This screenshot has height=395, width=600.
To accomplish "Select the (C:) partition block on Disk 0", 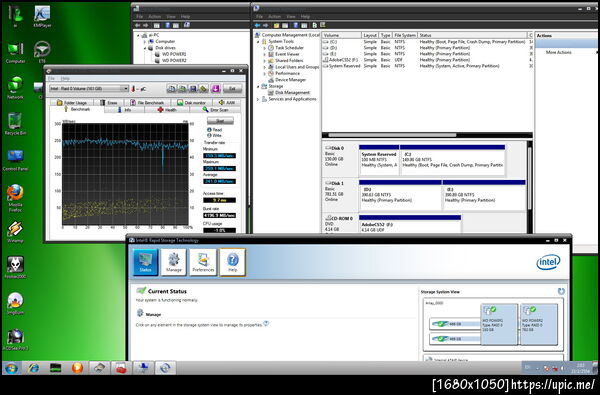I will tap(452, 160).
